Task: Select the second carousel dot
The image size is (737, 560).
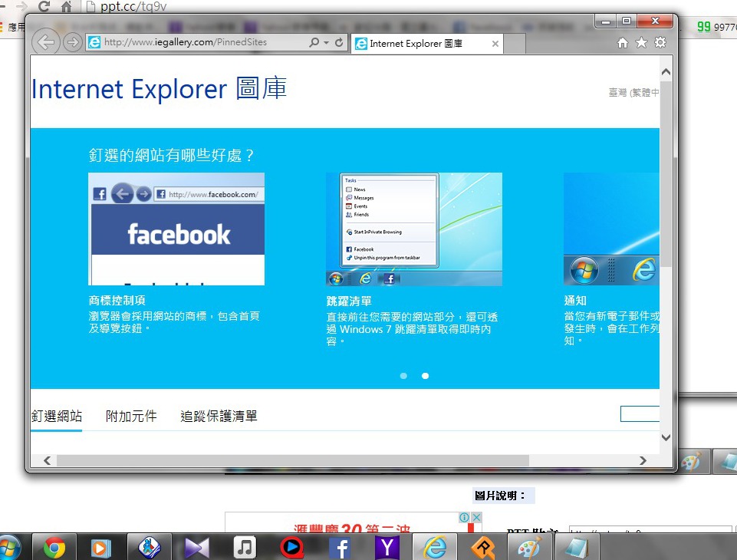Action: (x=425, y=376)
